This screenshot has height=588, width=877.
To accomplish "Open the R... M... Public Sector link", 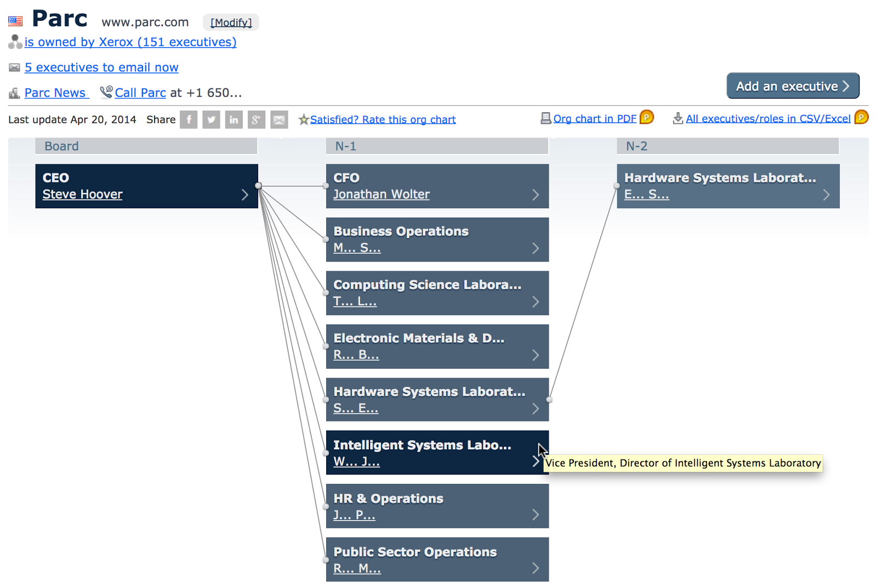I will [357, 569].
